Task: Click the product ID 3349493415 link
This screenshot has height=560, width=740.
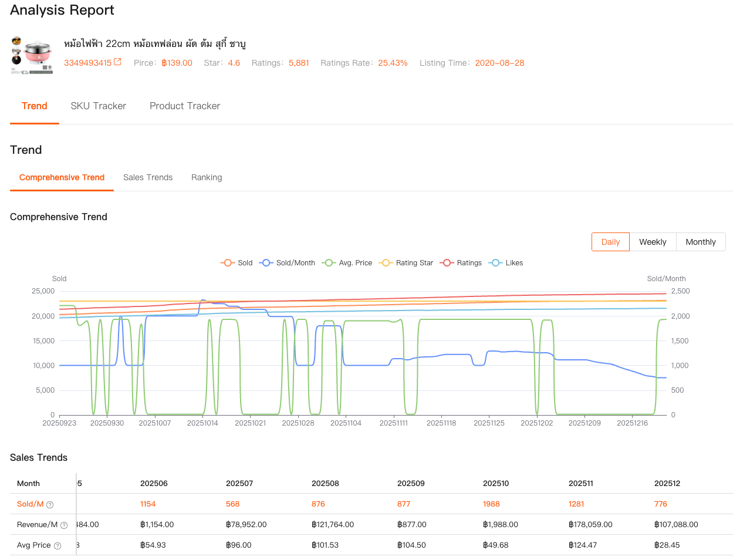Action: [x=87, y=63]
